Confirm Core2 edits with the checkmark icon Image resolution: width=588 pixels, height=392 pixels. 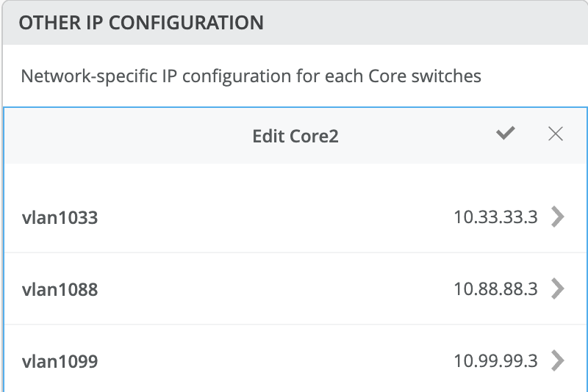tap(506, 134)
